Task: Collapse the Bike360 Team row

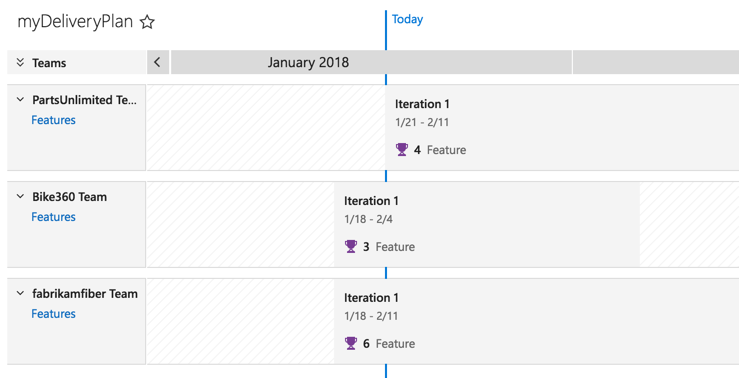Action: pyautogui.click(x=20, y=197)
